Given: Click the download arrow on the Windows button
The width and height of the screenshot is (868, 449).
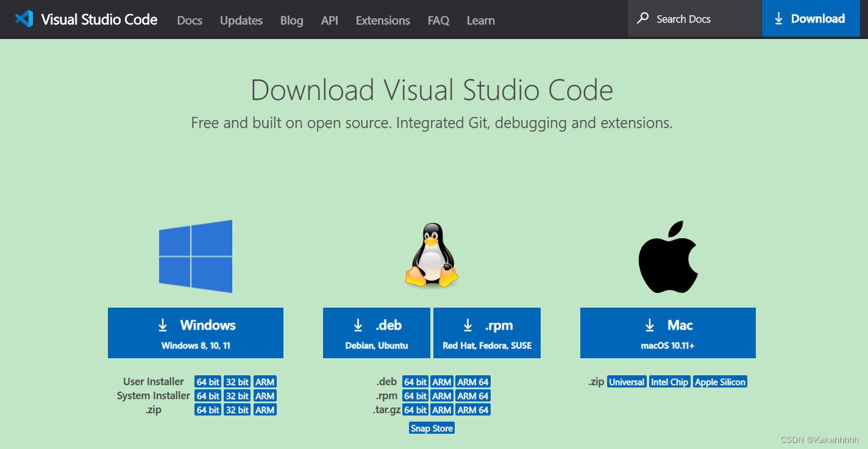Looking at the screenshot, I should 162,325.
